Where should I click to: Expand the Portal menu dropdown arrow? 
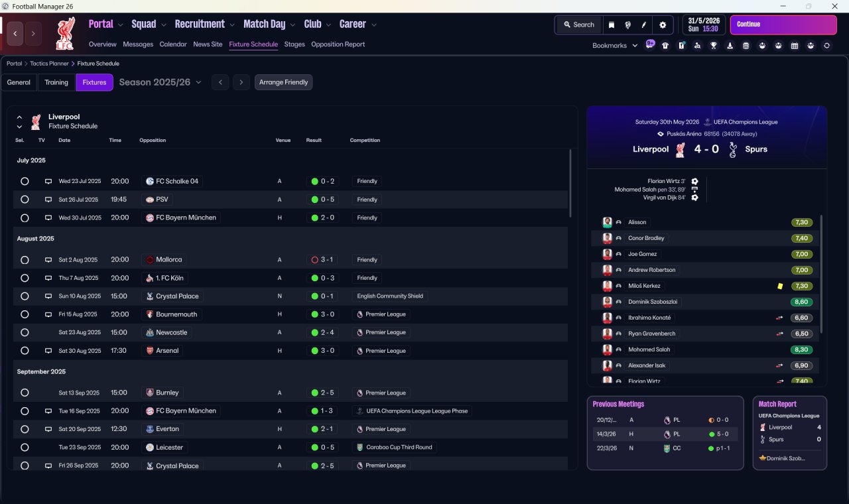(x=121, y=25)
